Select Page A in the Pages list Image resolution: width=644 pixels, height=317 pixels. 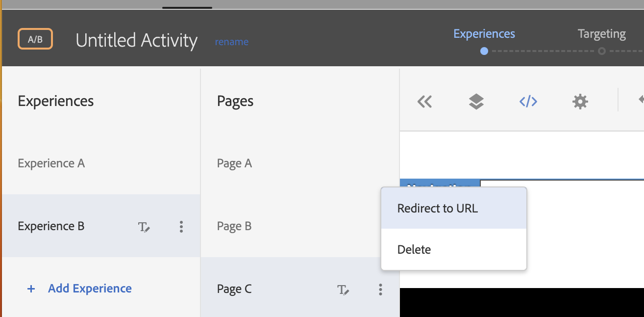coord(234,163)
